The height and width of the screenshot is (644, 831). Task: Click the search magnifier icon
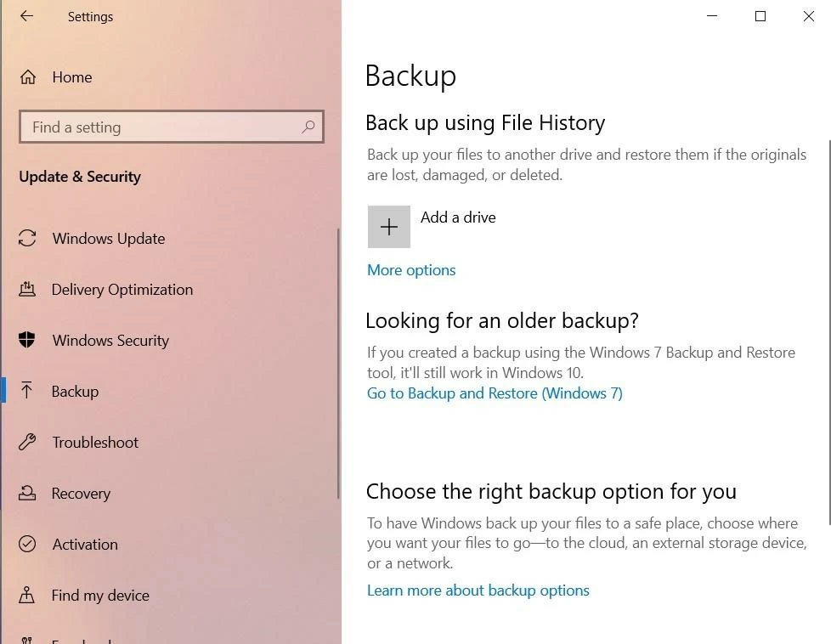click(308, 127)
